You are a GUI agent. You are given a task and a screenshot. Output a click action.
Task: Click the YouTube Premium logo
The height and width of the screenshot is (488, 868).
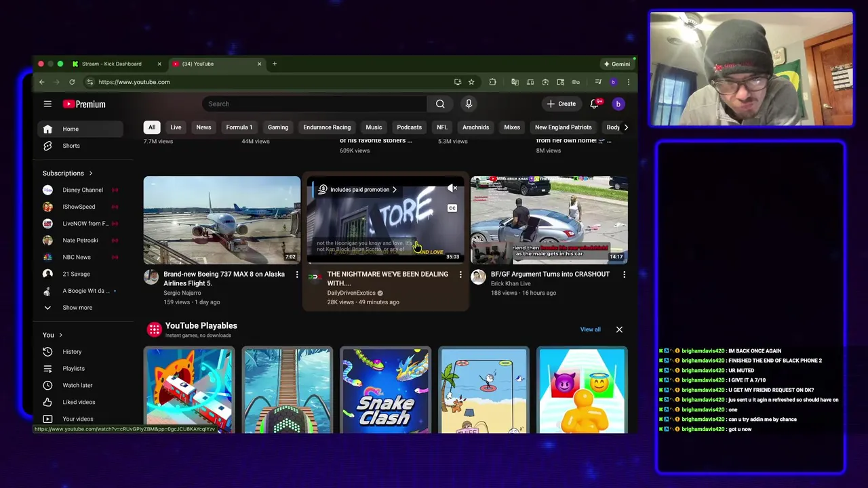pos(84,104)
